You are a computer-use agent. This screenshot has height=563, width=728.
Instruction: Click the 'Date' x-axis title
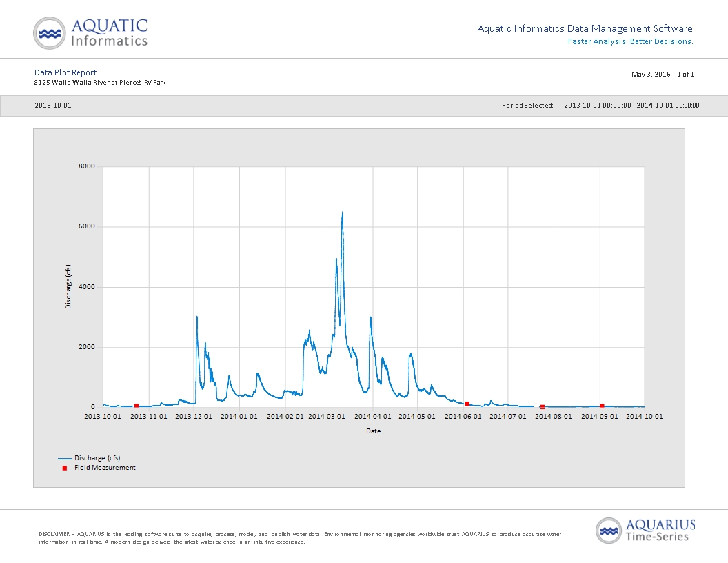(373, 431)
